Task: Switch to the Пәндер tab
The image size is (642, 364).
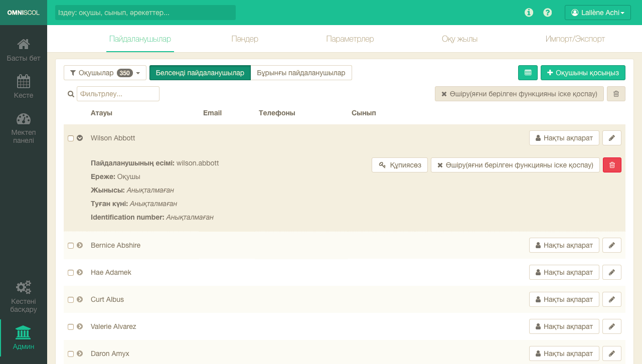Action: pyautogui.click(x=245, y=39)
